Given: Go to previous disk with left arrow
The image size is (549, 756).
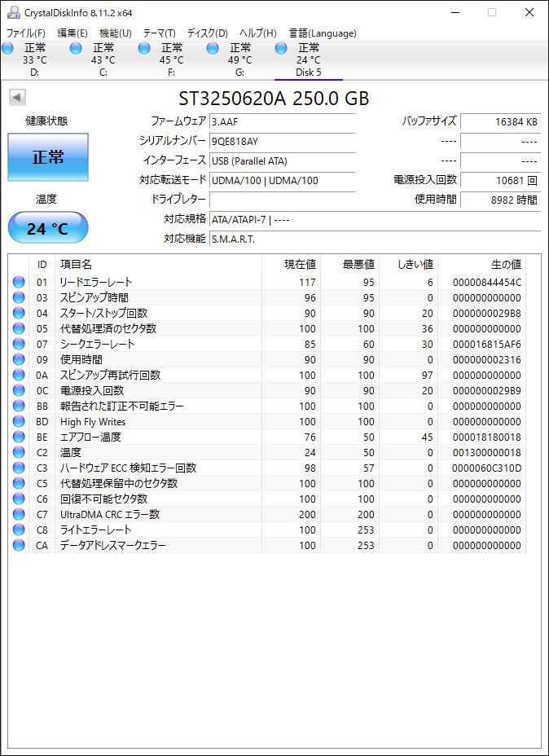Looking at the screenshot, I should tap(17, 98).
